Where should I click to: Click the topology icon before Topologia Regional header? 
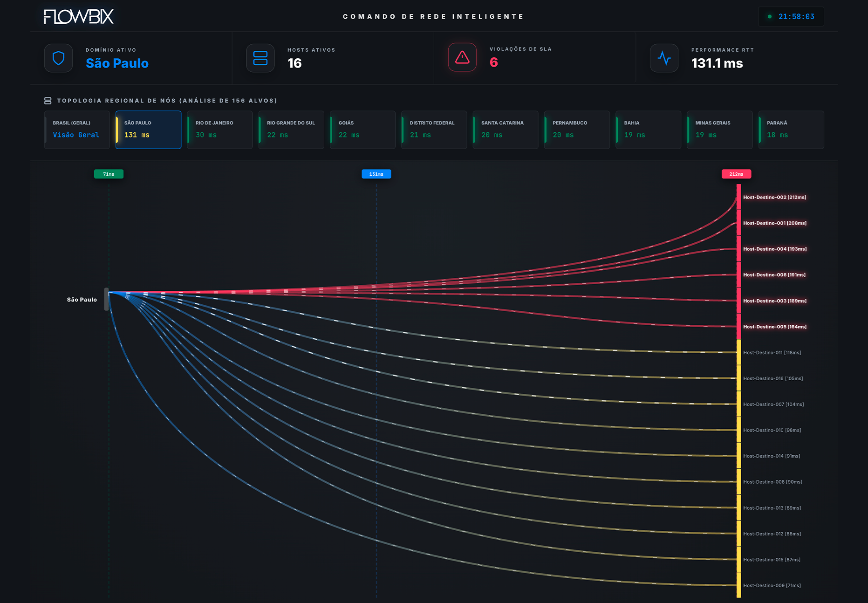click(x=48, y=100)
